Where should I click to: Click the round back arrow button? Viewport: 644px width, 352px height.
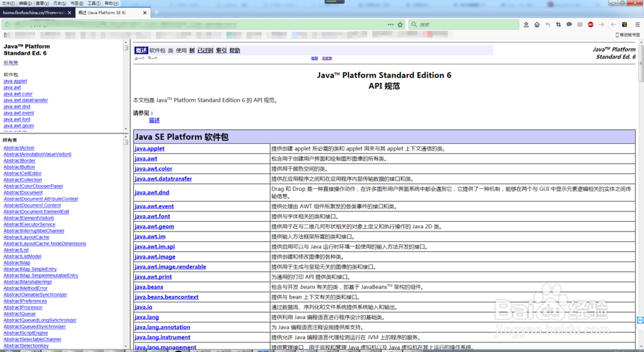click(x=613, y=24)
